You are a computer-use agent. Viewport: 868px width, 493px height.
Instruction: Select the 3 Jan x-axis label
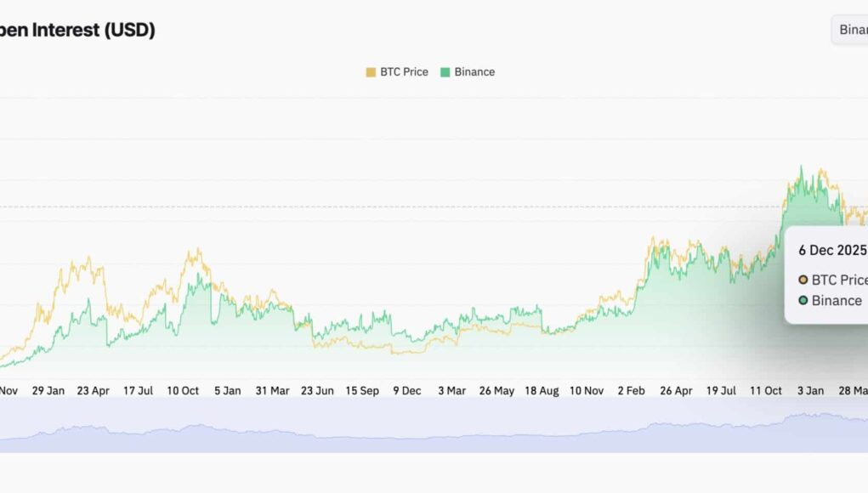tap(810, 391)
